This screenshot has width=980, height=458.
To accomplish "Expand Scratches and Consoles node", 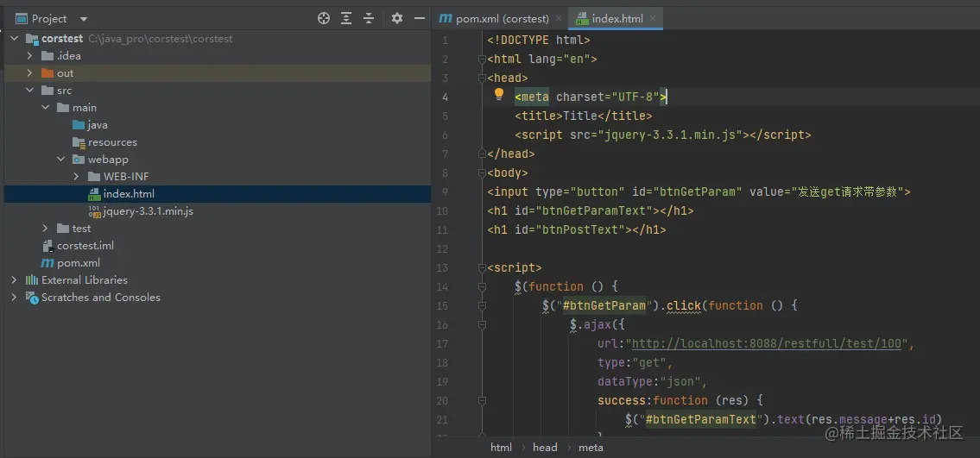I will point(14,297).
